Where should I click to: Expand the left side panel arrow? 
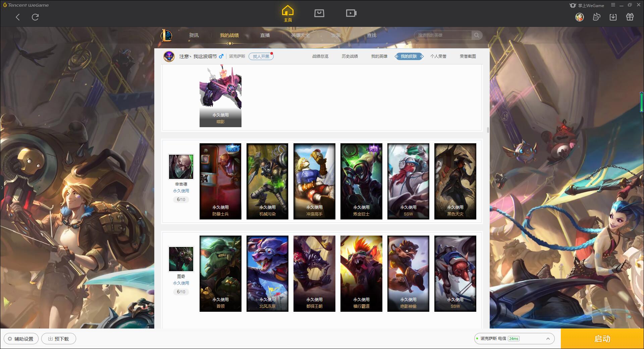pos(2,187)
